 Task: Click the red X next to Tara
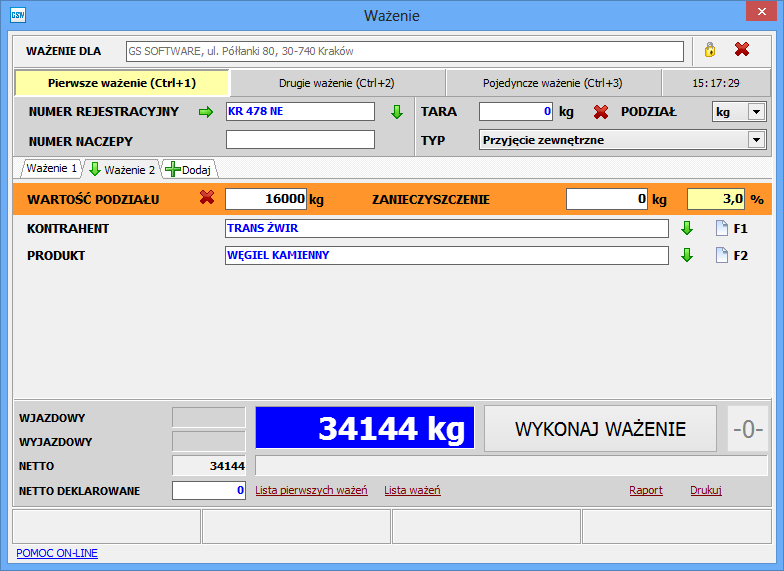click(x=601, y=112)
